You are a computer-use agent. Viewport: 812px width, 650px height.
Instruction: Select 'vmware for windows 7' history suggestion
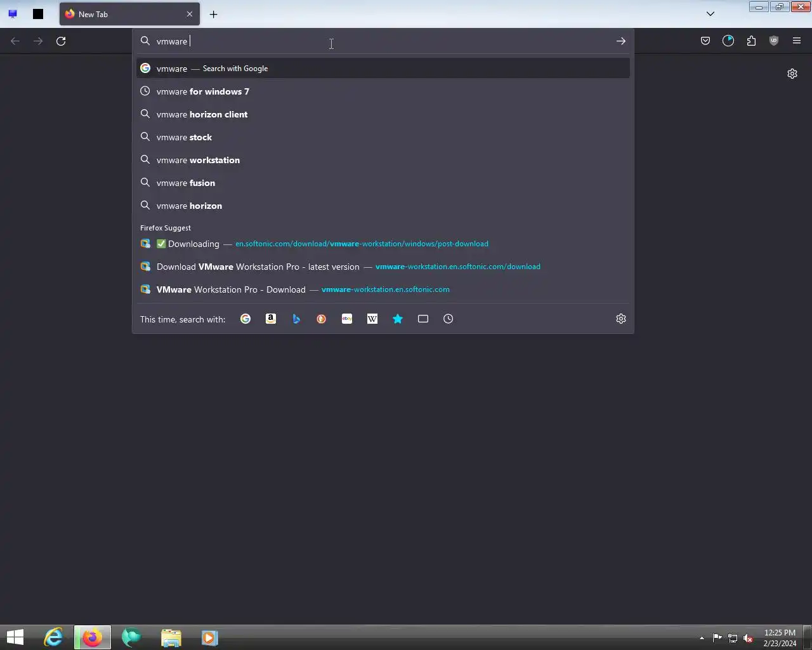[383, 91]
